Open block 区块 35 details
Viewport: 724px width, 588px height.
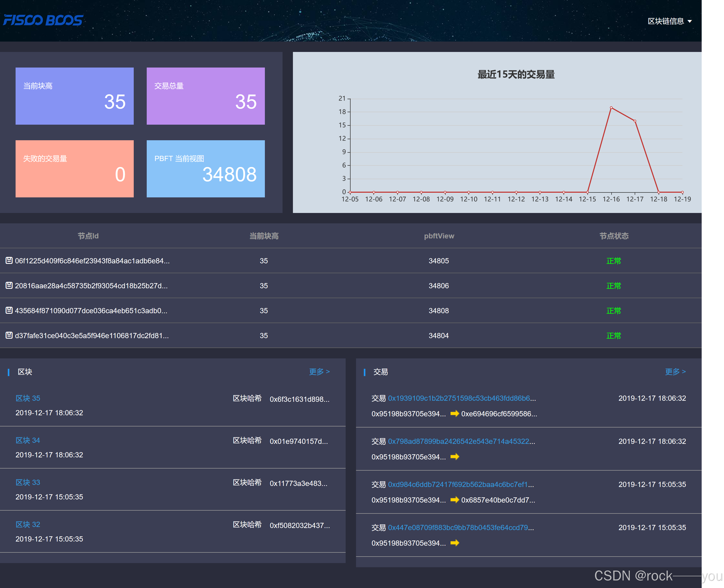pyautogui.click(x=28, y=398)
